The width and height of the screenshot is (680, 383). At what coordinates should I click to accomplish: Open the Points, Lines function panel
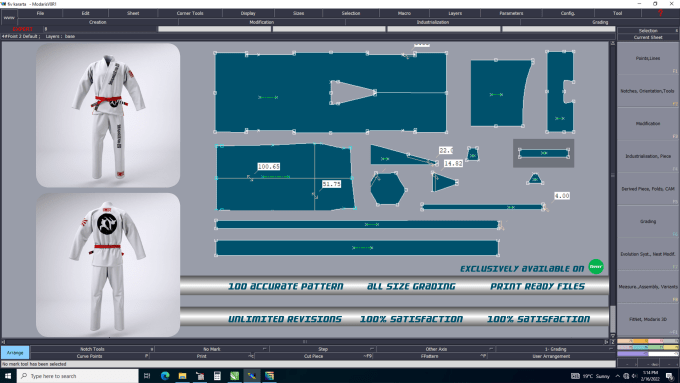[648, 58]
